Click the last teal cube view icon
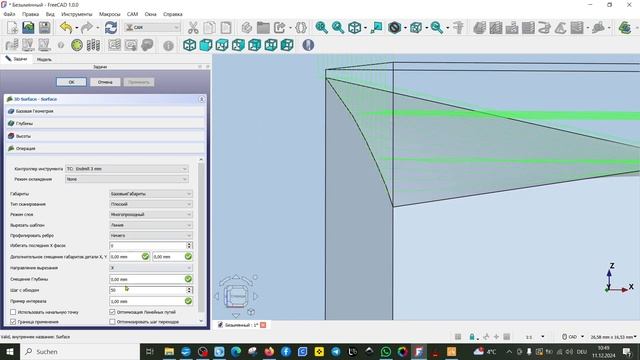 coord(287,45)
